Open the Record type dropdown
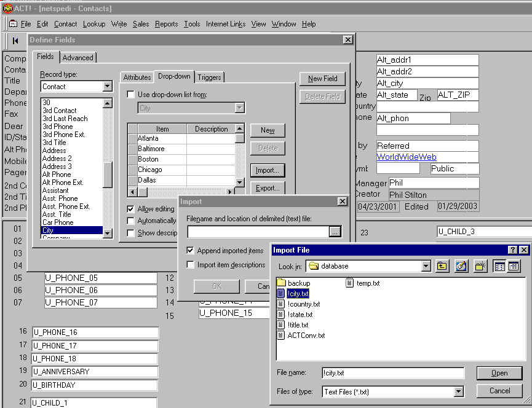The height and width of the screenshot is (408, 532). click(107, 87)
